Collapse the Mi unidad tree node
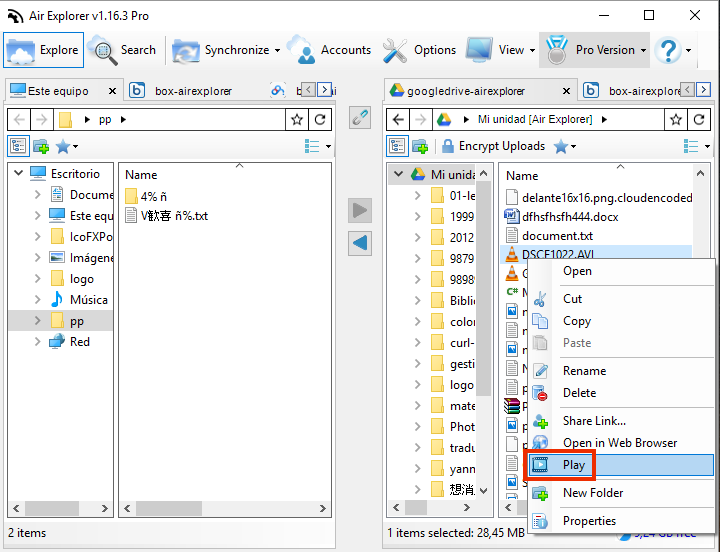Viewport: 720px width, 552px height. 399,174
